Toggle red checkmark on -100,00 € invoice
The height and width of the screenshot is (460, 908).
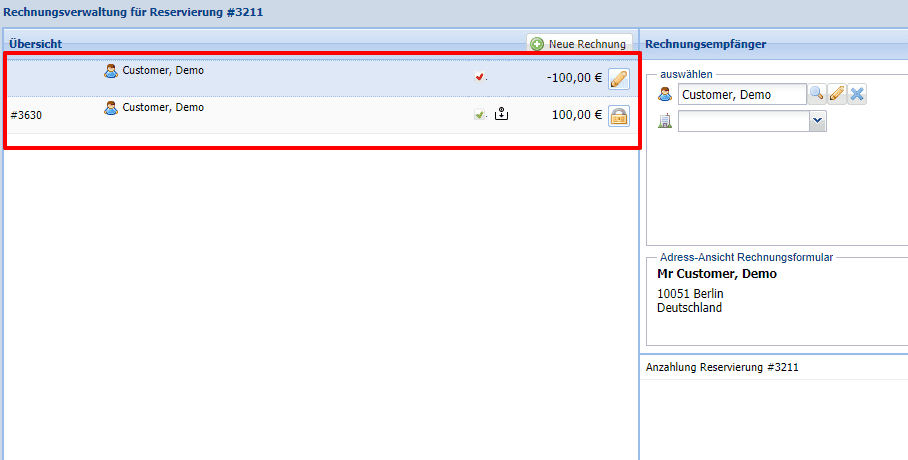480,77
